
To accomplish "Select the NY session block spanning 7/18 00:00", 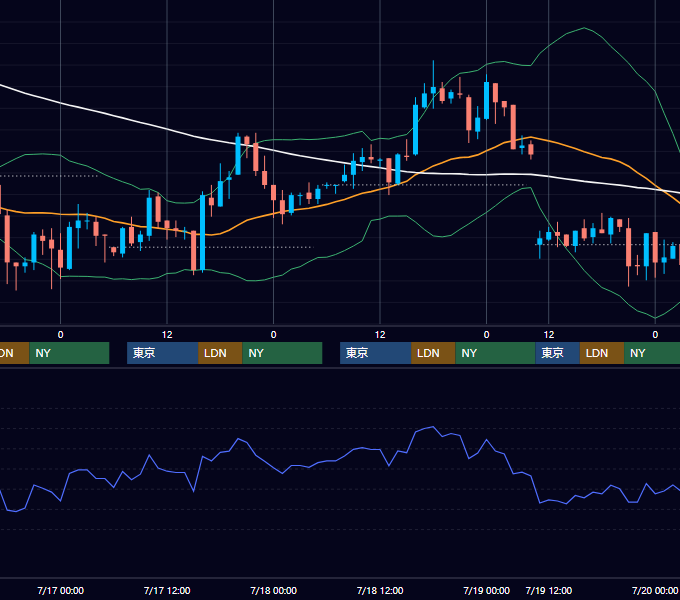I will (282, 353).
